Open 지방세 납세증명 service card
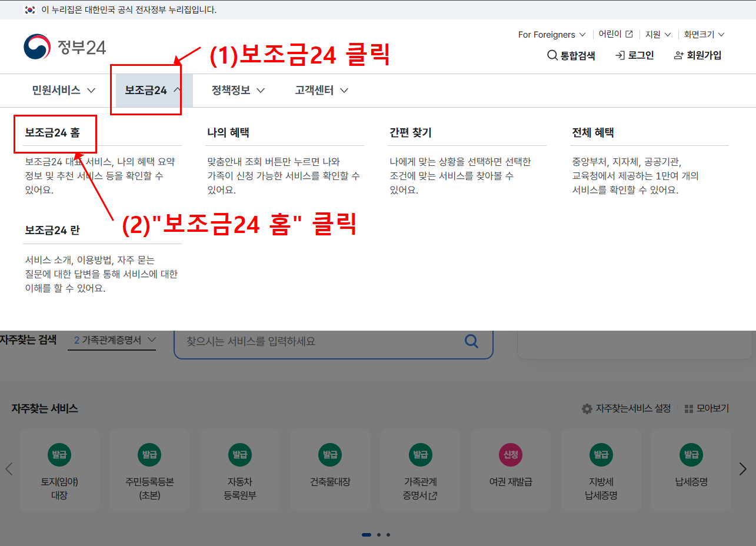The image size is (756, 546). (601, 470)
